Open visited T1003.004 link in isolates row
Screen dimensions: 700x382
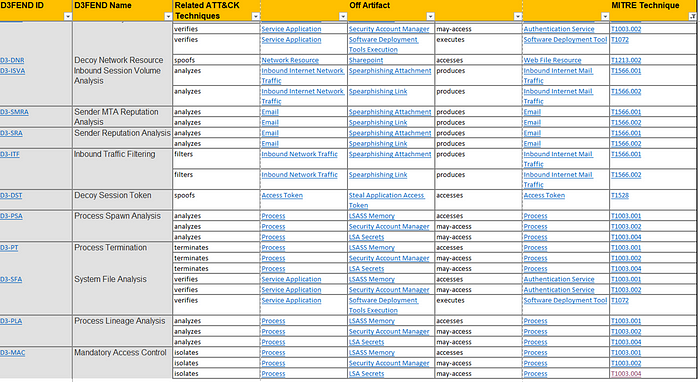626,374
